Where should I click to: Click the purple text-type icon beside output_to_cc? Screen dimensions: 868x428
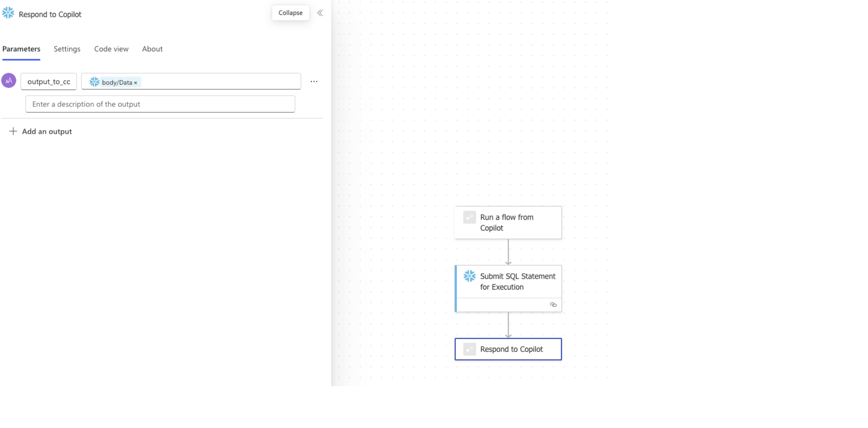tap(9, 81)
